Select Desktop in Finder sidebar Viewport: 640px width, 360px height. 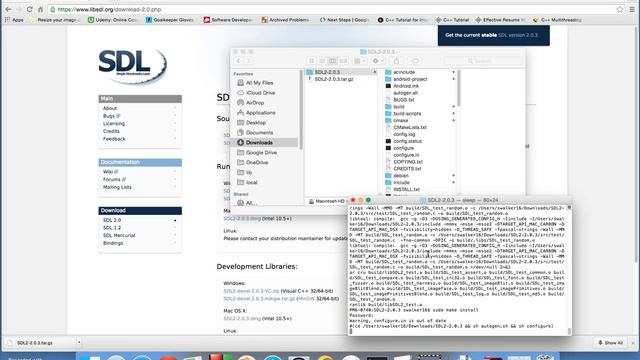pyautogui.click(x=256, y=123)
